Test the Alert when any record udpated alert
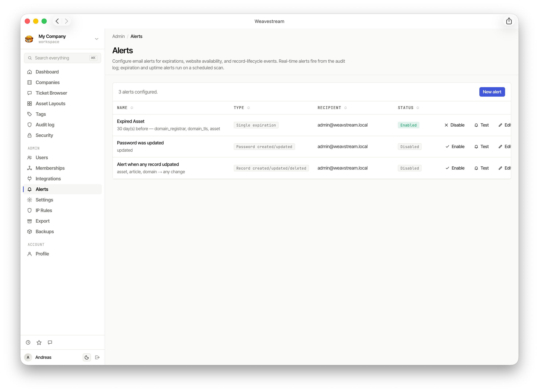 tap(482, 168)
